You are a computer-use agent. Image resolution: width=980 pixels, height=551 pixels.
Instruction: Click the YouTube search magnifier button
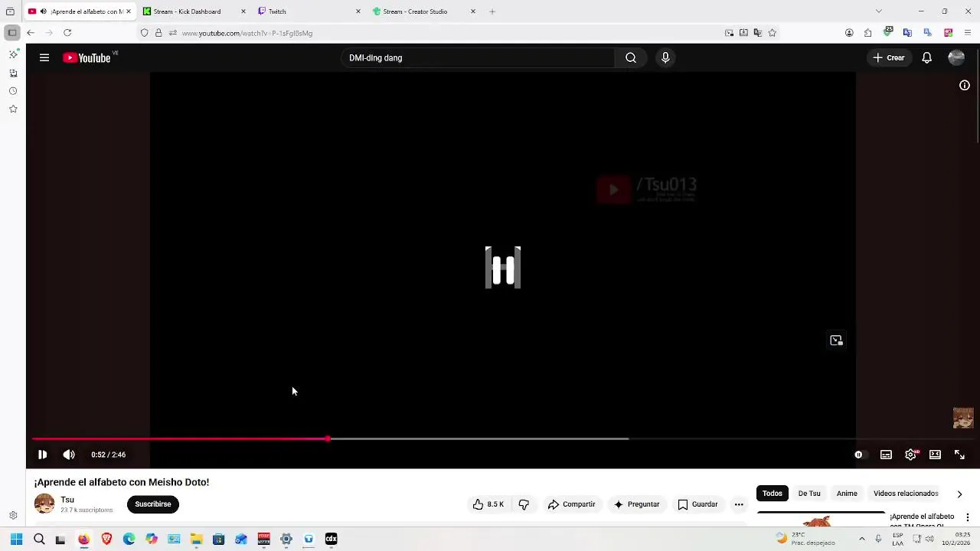(630, 57)
